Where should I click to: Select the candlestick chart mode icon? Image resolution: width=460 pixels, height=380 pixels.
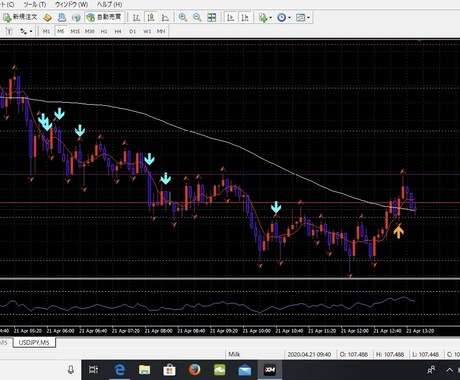151,17
